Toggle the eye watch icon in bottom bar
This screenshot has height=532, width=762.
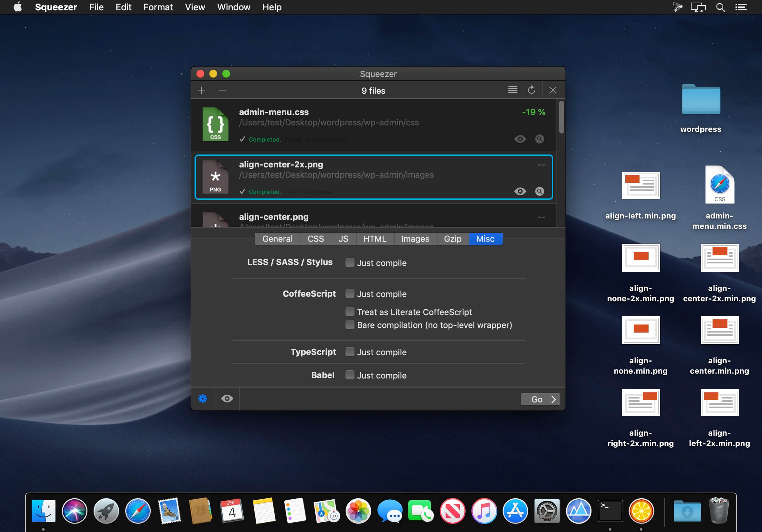coord(227,399)
